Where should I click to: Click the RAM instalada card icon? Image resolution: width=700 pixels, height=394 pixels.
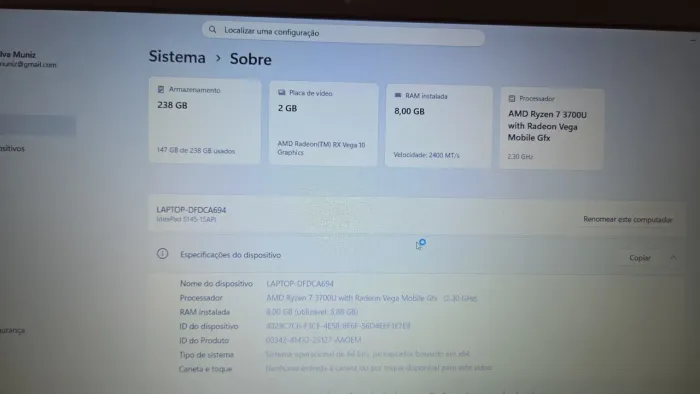click(x=398, y=95)
